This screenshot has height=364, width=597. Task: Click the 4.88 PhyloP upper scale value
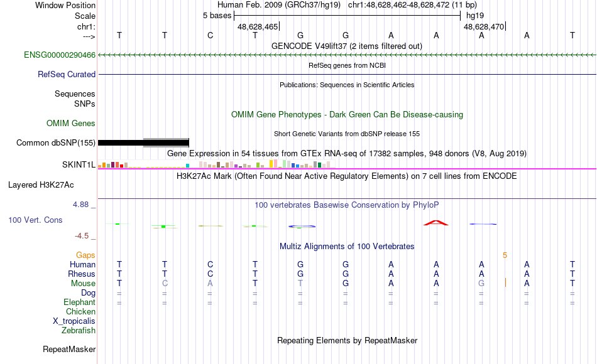(x=80, y=205)
